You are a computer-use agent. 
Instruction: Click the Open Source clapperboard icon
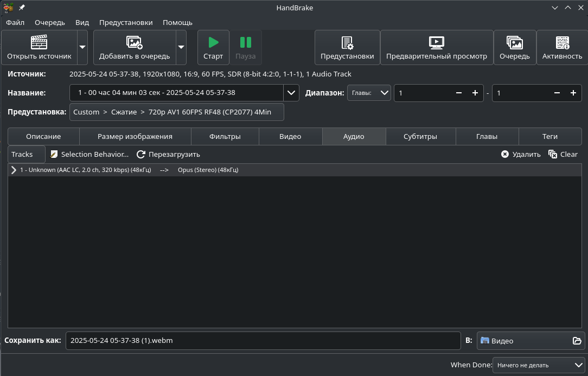pos(39,42)
